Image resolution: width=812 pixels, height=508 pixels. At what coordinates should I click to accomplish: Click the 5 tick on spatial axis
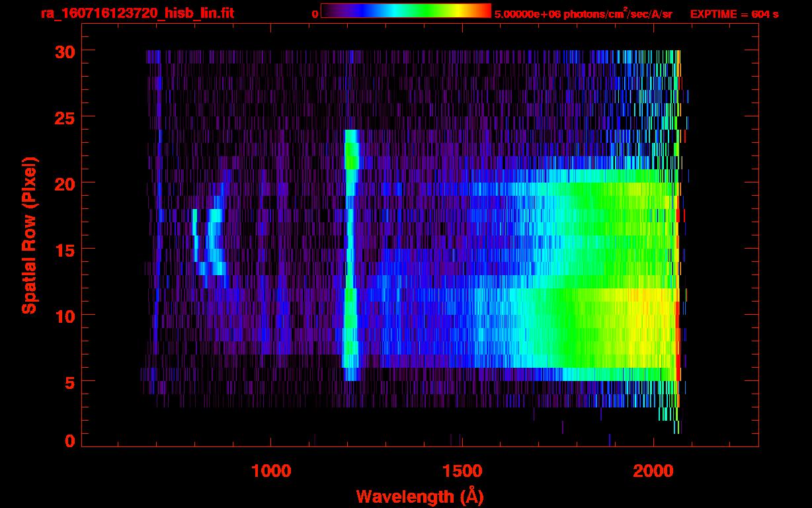click(x=69, y=382)
